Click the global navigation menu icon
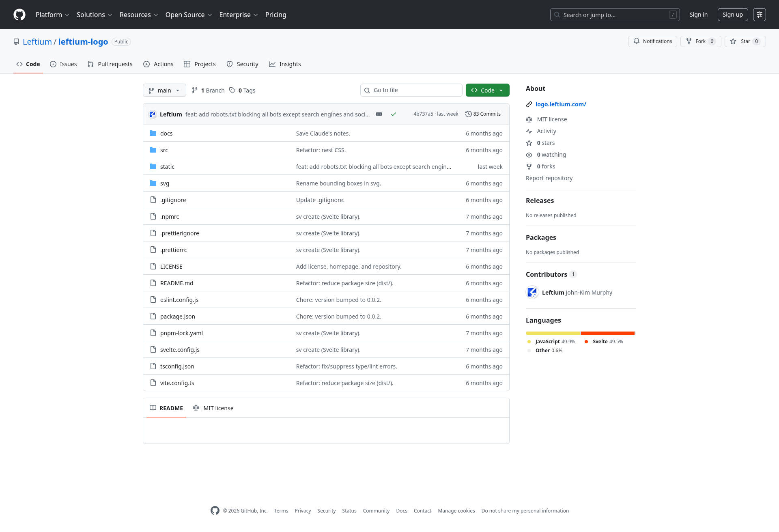779x532 pixels. tap(760, 15)
